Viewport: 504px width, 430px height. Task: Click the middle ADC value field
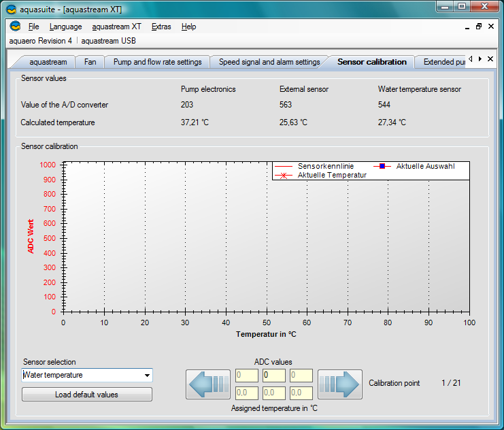pyautogui.click(x=274, y=376)
